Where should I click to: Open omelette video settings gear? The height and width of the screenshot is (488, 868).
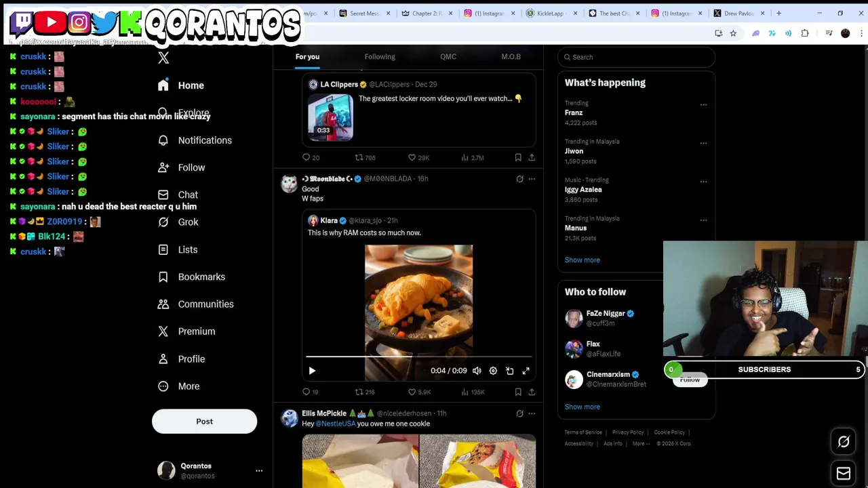(x=493, y=371)
